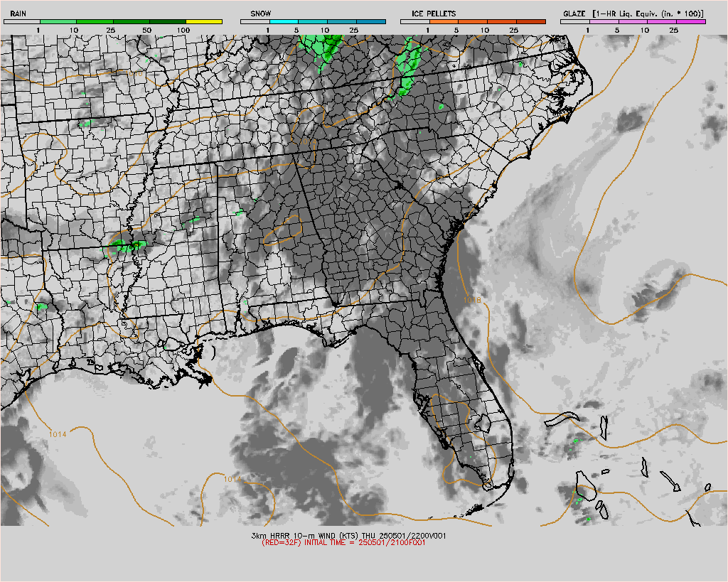
Task: Select the rain swatch between 10 and 25
Action: coord(95,21)
